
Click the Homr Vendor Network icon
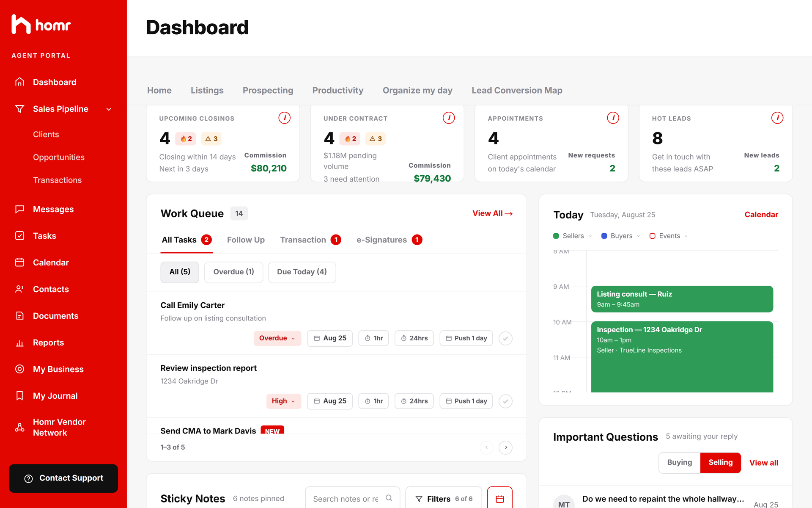(19, 427)
